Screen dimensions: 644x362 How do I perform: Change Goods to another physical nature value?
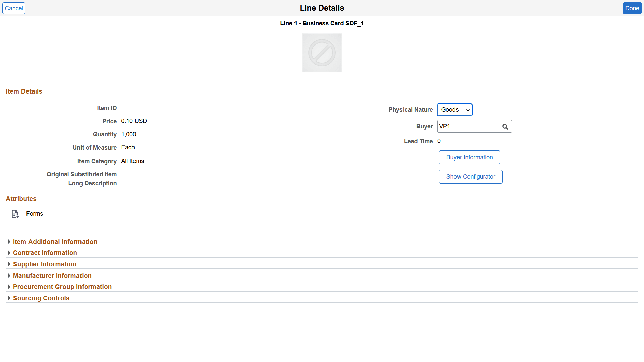(454, 110)
